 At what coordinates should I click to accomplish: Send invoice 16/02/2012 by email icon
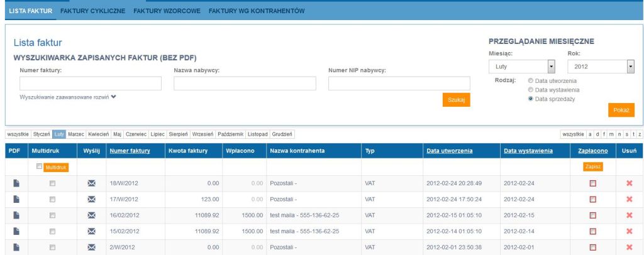[92, 215]
